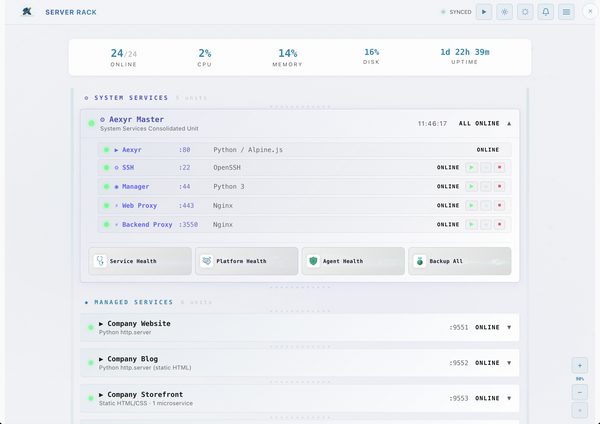Click port :9551 on Company Website row
Screen dimensions: 600x424
(459, 327)
